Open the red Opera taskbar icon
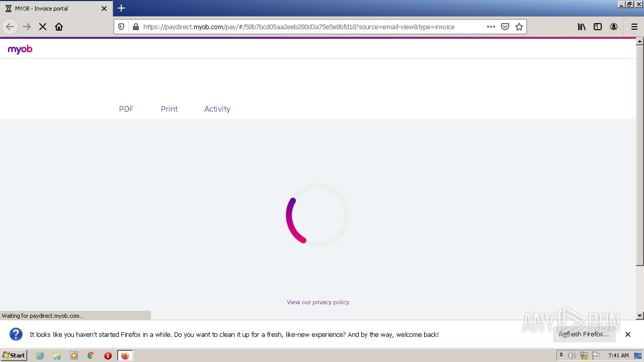The height and width of the screenshot is (362, 644). click(108, 355)
